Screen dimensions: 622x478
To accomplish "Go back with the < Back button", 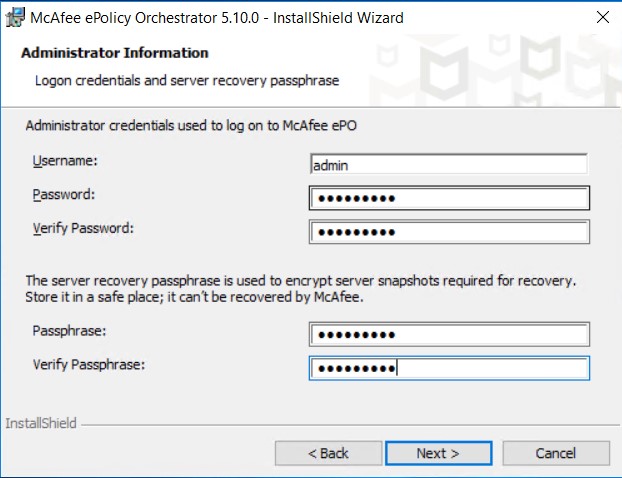I will coord(328,453).
